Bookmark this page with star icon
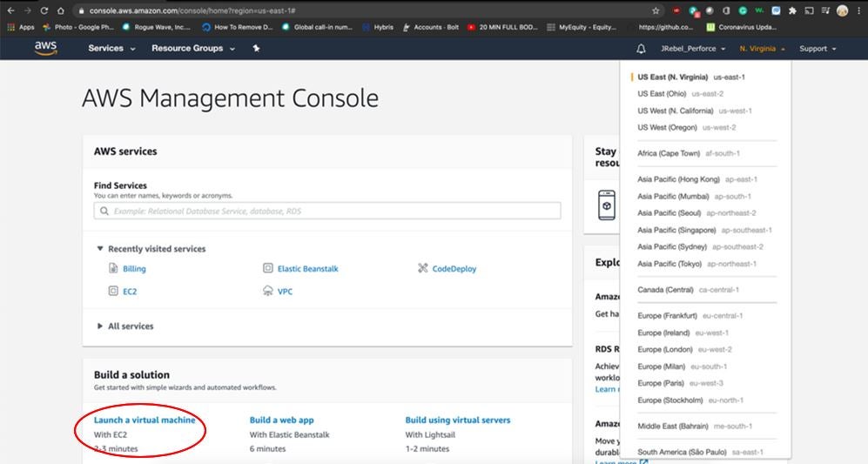The width and height of the screenshot is (868, 464). tap(656, 10)
